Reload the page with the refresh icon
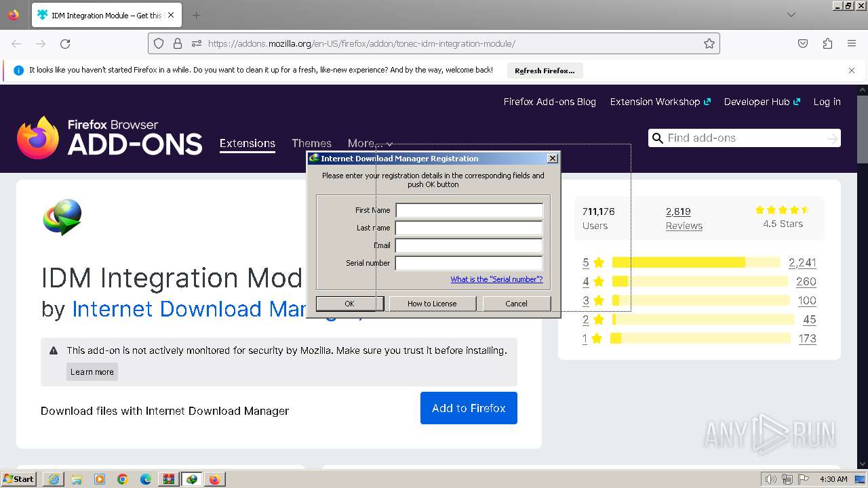Image resolution: width=868 pixels, height=488 pixels. pyautogui.click(x=65, y=43)
